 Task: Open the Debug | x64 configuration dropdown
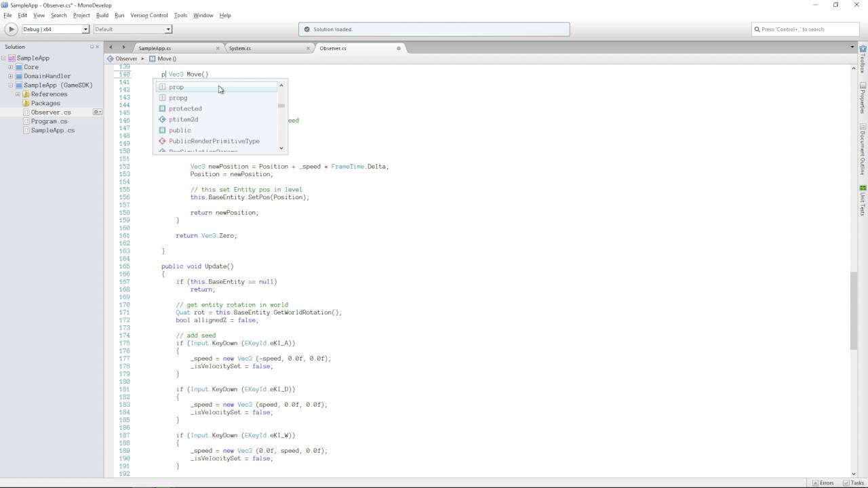coord(56,29)
